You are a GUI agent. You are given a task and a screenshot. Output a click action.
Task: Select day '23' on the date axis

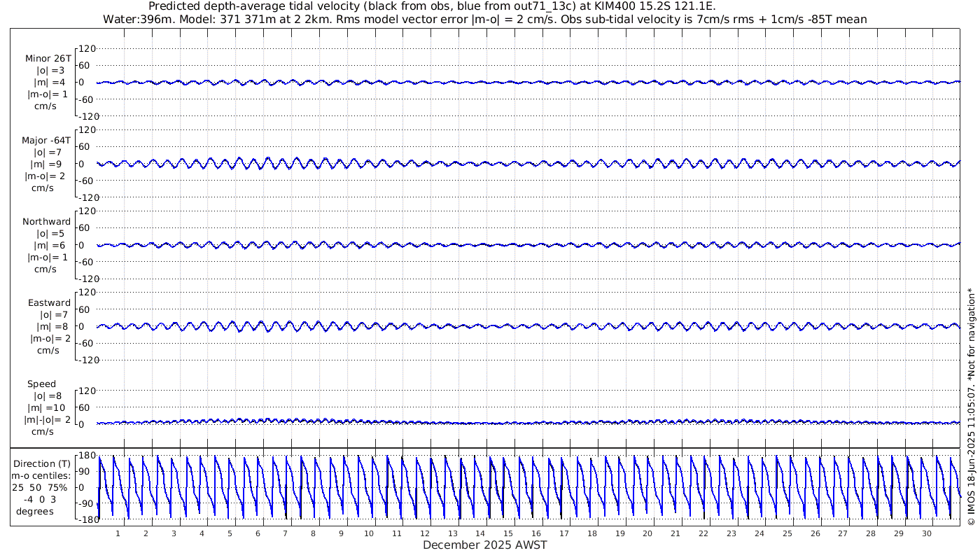tap(731, 533)
